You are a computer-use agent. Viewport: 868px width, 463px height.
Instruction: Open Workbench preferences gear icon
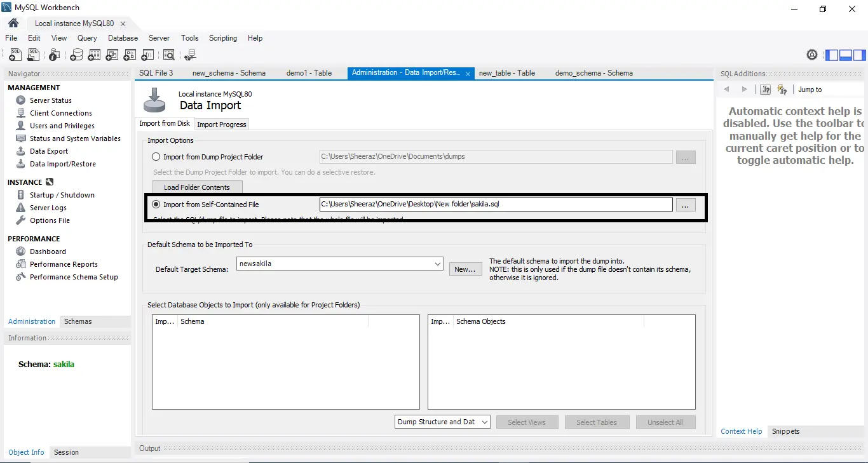point(812,55)
